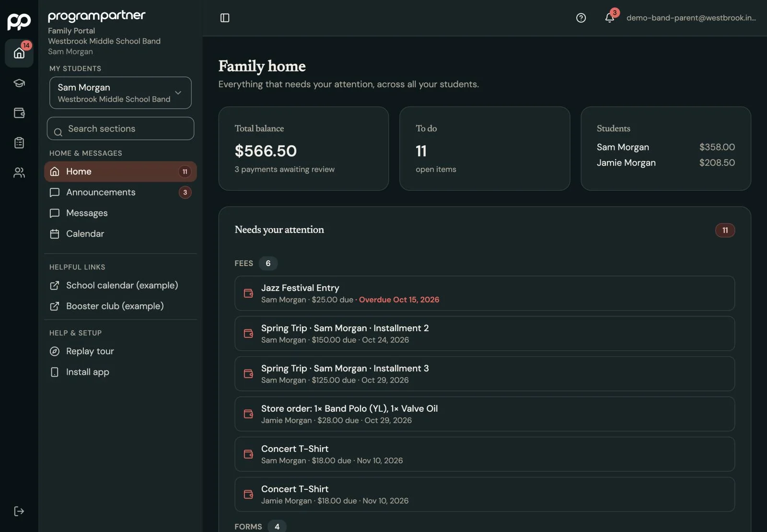Click the wallet icon on the Installment 3 row

(248, 374)
